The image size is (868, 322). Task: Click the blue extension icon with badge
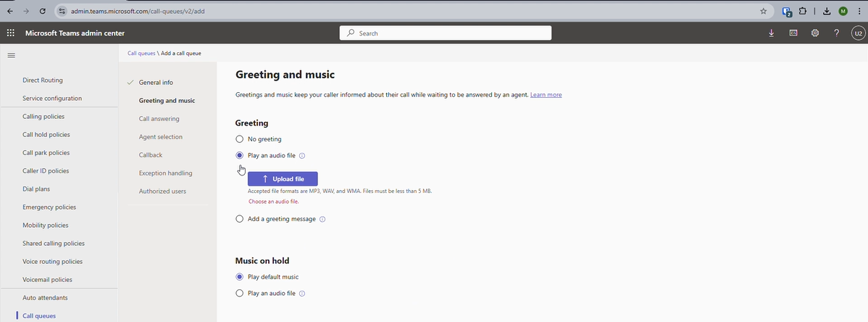pos(787,11)
